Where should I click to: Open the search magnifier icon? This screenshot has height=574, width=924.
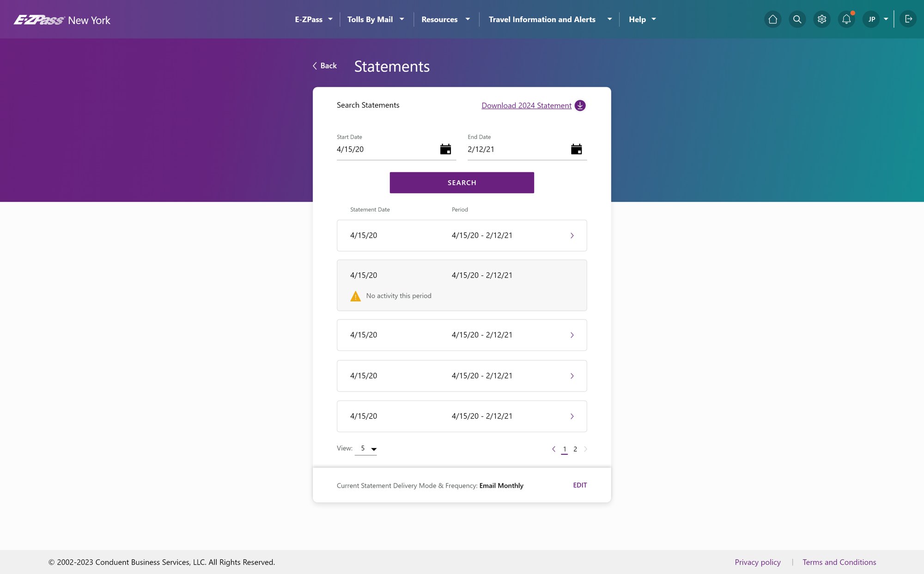(797, 19)
